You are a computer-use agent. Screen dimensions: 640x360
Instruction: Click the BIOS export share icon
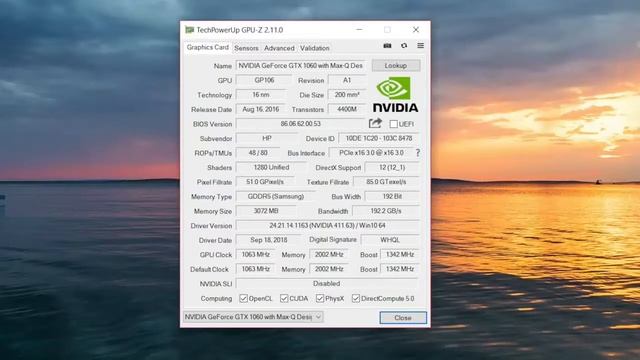coord(375,123)
